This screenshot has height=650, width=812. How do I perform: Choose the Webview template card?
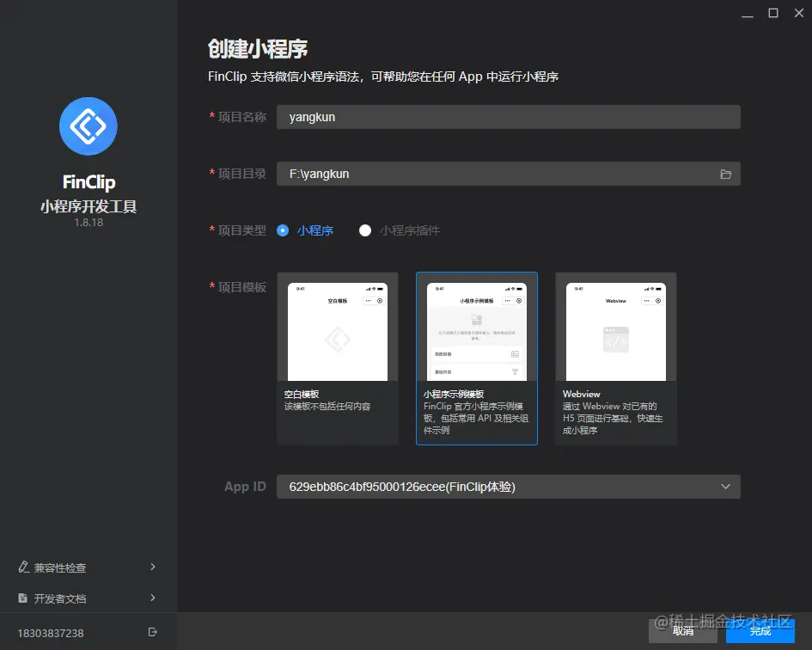tap(616, 359)
